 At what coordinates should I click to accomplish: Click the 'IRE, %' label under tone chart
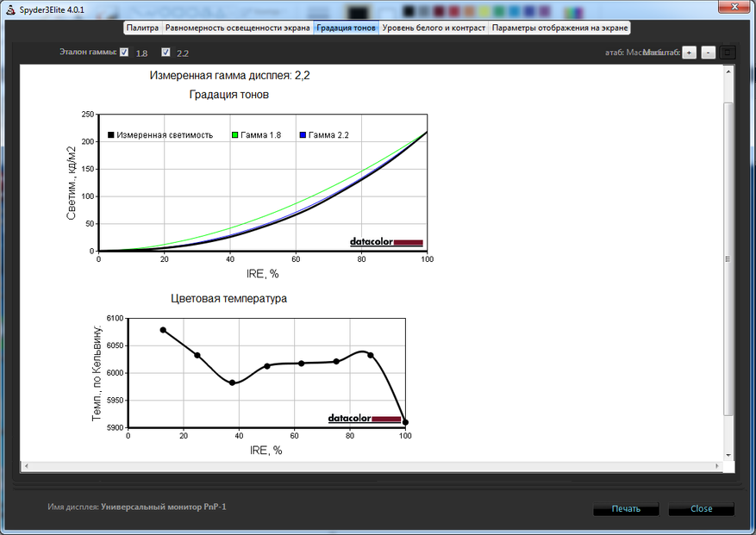(x=263, y=274)
